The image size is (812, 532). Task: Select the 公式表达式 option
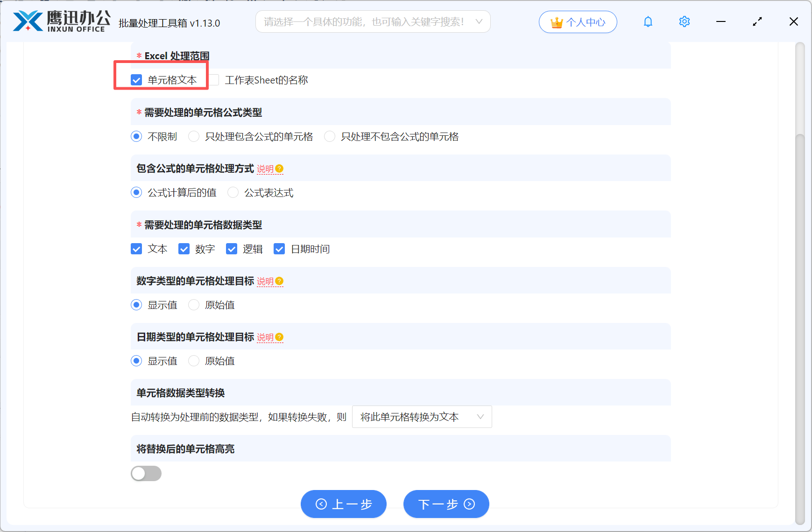coord(233,192)
